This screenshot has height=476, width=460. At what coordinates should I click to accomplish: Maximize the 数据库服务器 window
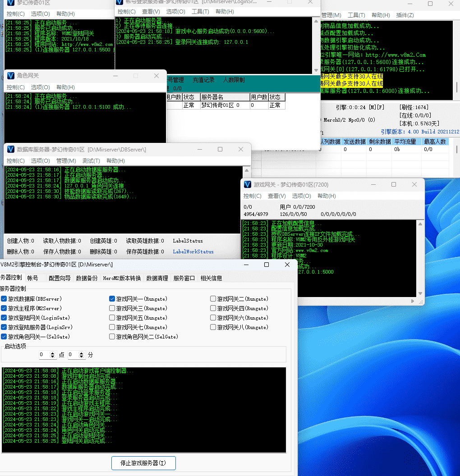tap(220, 149)
